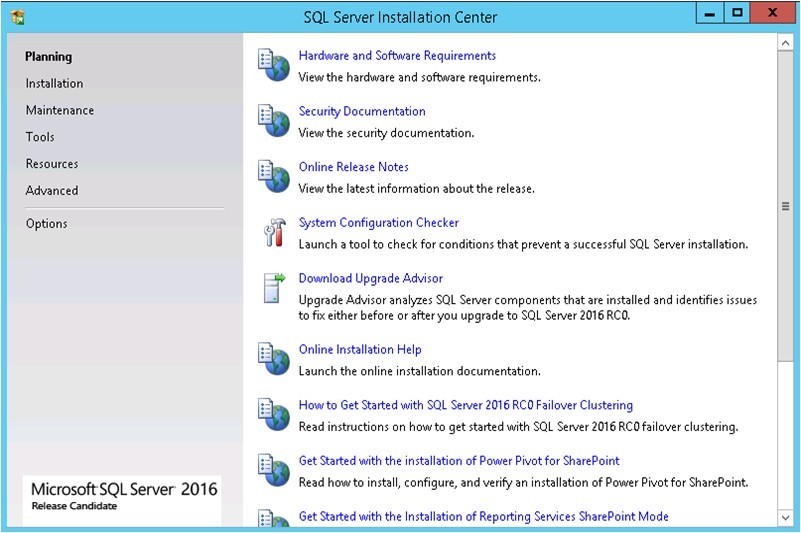Open the Maintenance section
The height and width of the screenshot is (533, 801).
60,110
